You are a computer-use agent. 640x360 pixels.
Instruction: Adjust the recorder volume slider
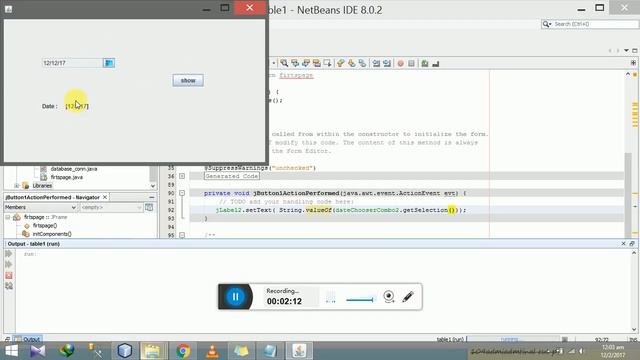coord(360,300)
